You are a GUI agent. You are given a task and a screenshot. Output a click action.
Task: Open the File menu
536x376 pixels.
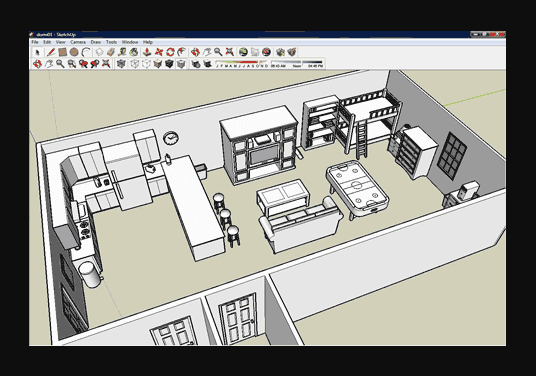coord(35,42)
